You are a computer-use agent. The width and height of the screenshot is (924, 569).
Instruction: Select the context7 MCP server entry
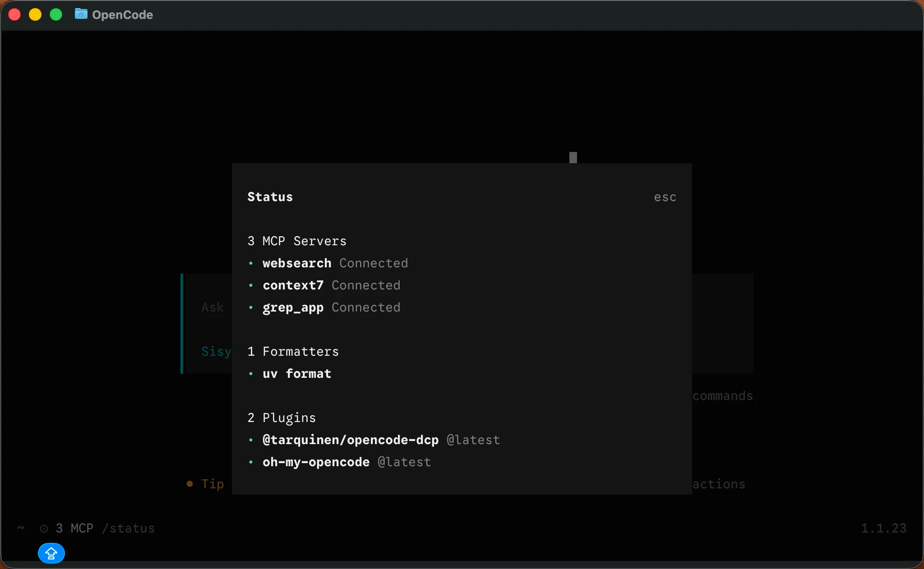(x=293, y=285)
